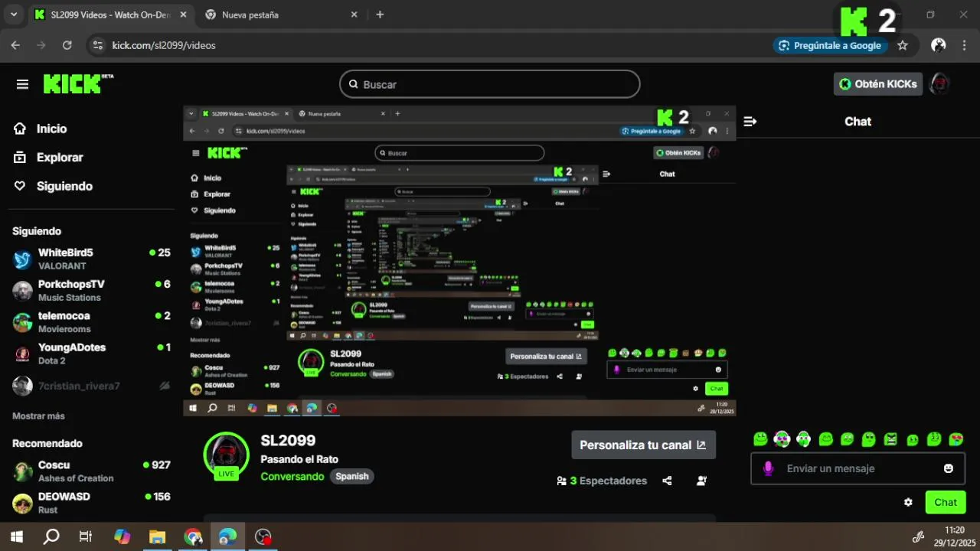Send message with green Chat button

pos(946,502)
